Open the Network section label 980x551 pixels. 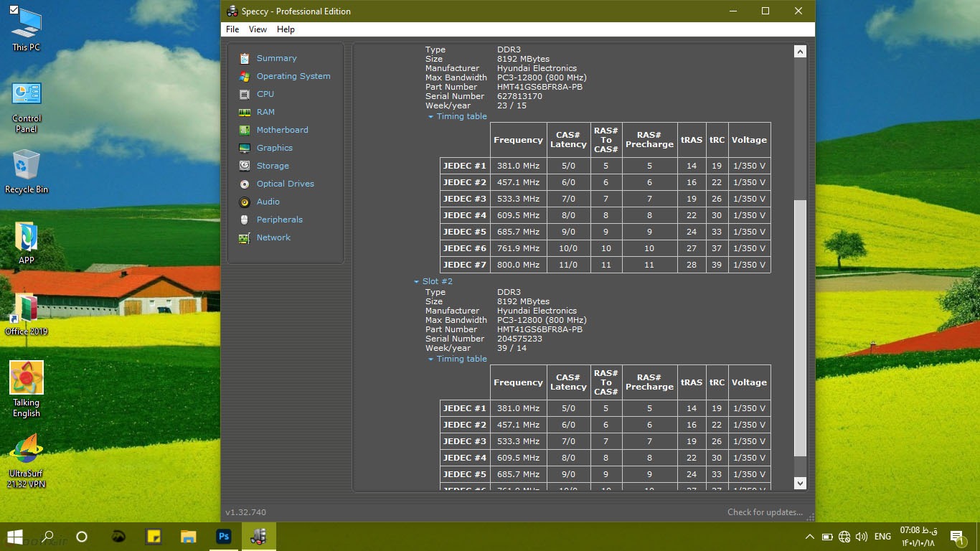pos(273,237)
